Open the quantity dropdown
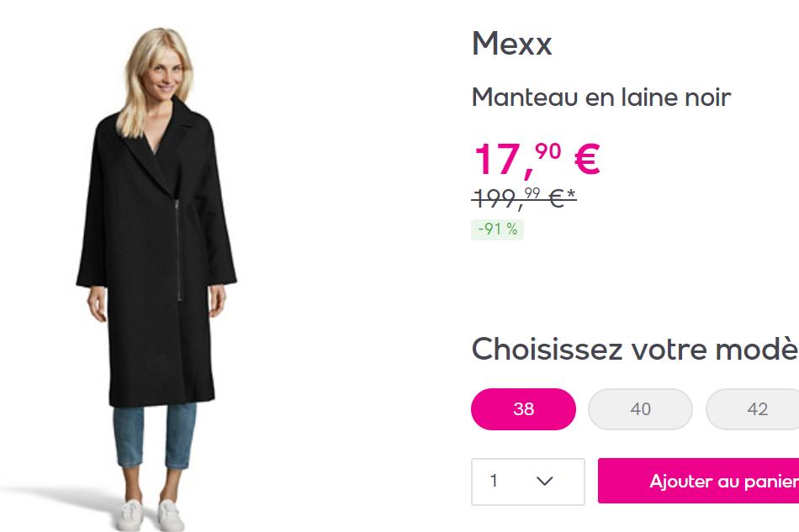799x532 pixels. [527, 482]
